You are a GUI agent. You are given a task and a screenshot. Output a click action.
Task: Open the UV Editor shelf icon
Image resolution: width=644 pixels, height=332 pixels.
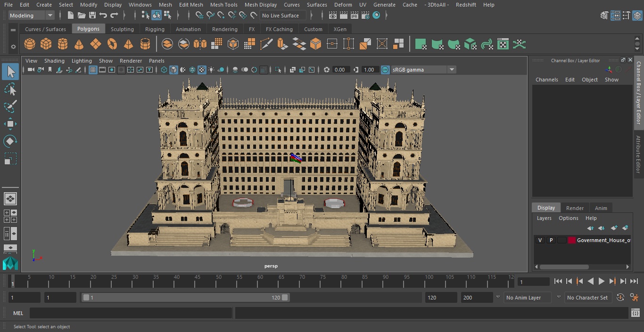[x=503, y=44]
